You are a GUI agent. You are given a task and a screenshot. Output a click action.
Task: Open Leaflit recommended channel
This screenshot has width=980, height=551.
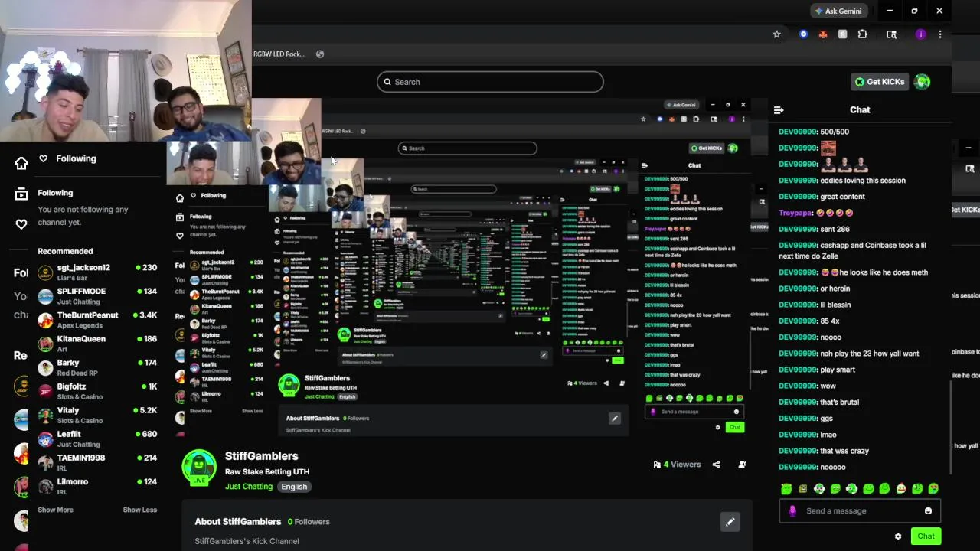pyautogui.click(x=97, y=439)
